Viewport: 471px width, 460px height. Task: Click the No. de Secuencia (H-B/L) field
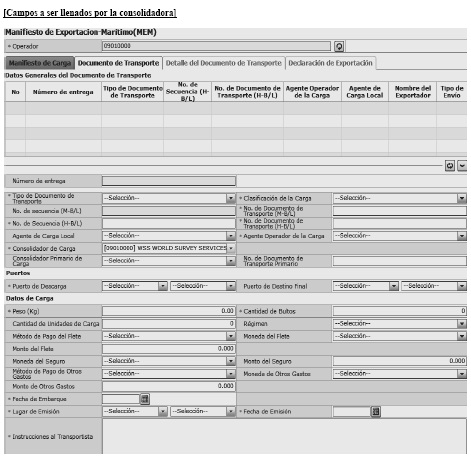pyautogui.click(x=169, y=223)
